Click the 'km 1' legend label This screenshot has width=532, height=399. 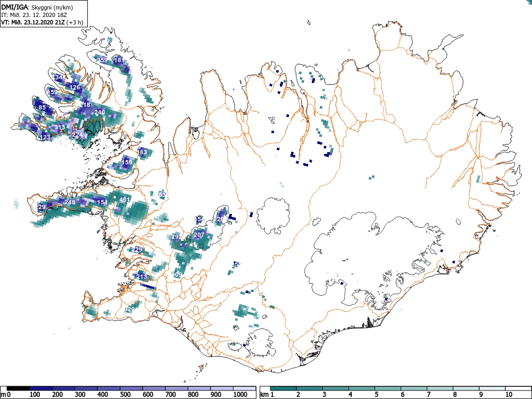267,395
